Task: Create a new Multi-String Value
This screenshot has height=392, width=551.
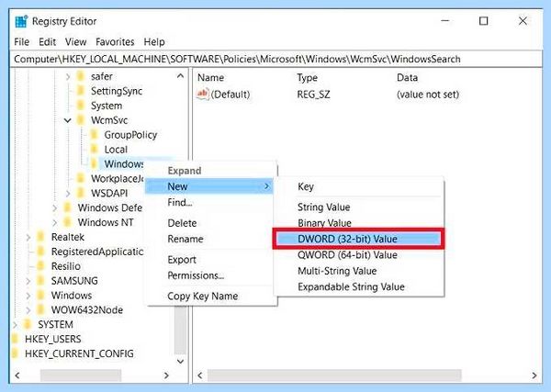Action: click(359, 271)
